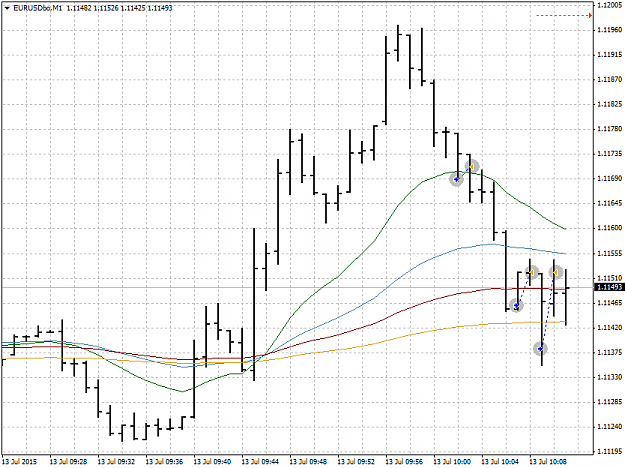This screenshot has height=468, width=625.
Task: Click the 1.11510 price scale label
Action: point(610,278)
